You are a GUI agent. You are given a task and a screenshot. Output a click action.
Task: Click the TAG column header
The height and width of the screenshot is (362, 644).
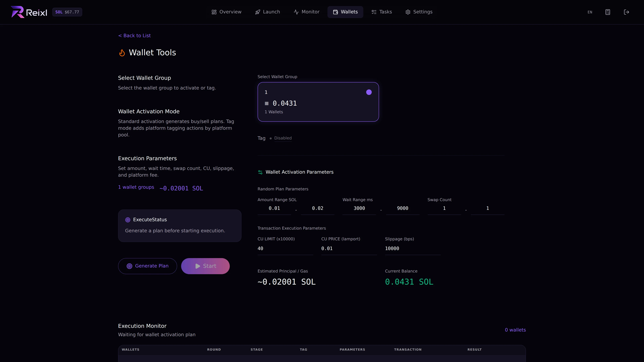coord(304,349)
